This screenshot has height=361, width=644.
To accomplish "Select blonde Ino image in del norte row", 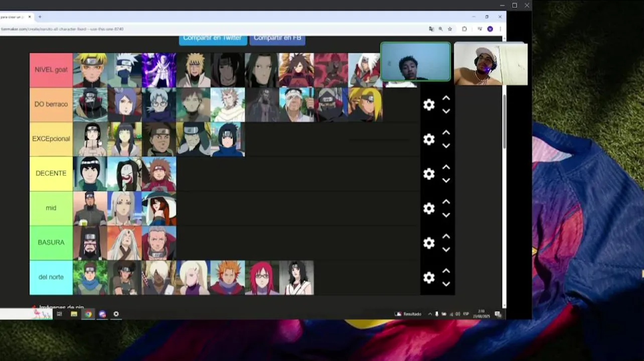I will click(x=193, y=278).
